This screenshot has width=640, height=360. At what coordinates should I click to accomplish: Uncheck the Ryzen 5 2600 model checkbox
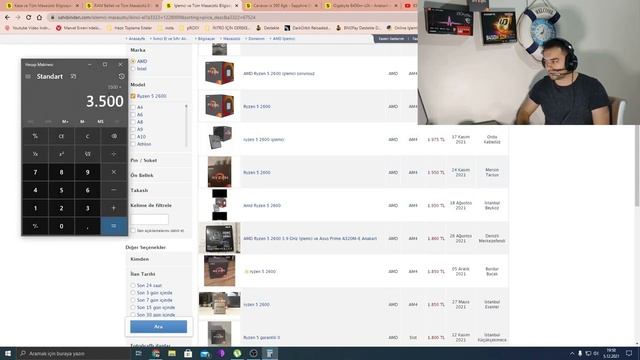click(133, 96)
